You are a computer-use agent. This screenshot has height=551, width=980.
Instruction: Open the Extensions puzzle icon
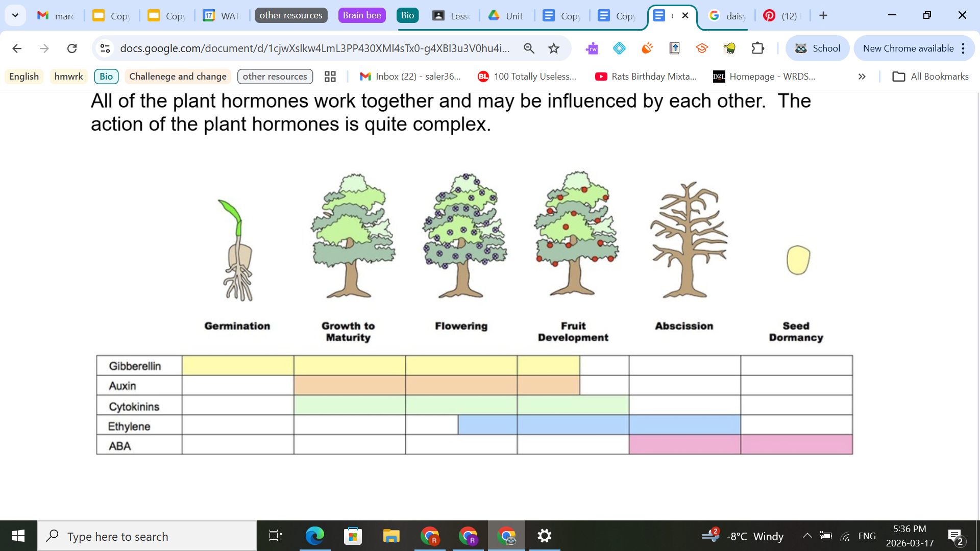[x=758, y=48]
